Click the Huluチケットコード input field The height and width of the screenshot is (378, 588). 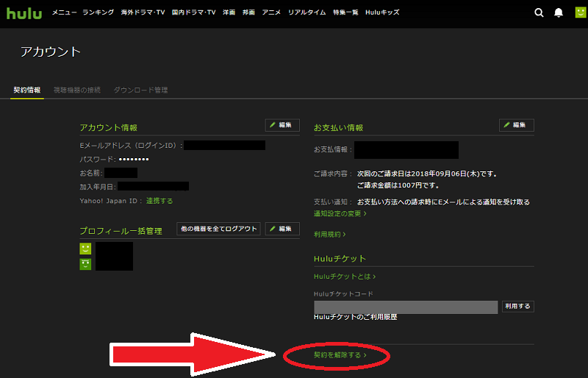[406, 307]
